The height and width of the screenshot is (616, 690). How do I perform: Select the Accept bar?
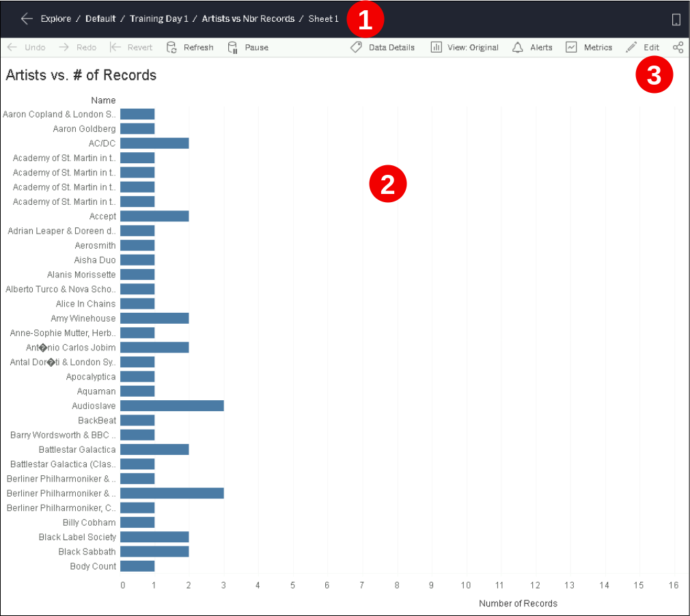point(154,216)
